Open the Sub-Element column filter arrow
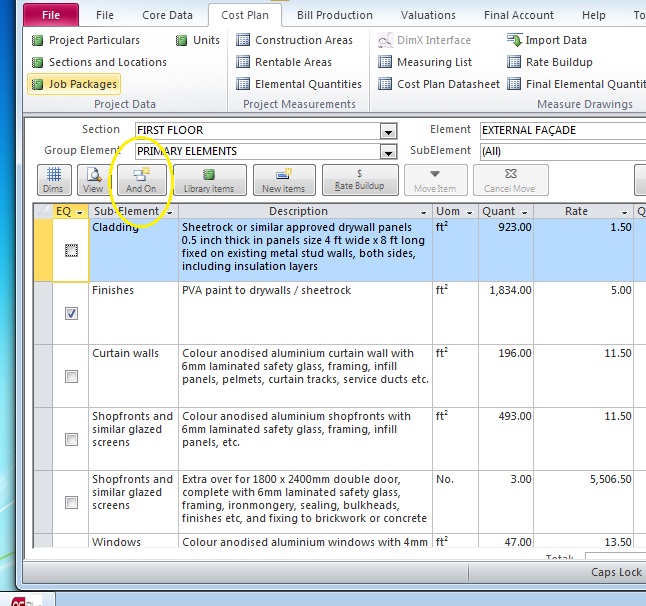 click(170, 212)
